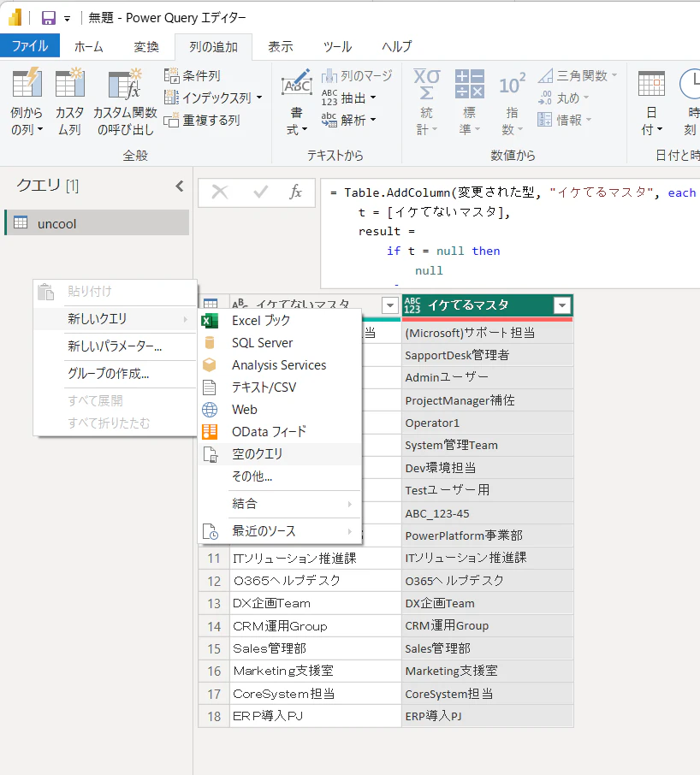
Task: Choose 新しいパラメーター... from context menu
Action: [x=115, y=346]
